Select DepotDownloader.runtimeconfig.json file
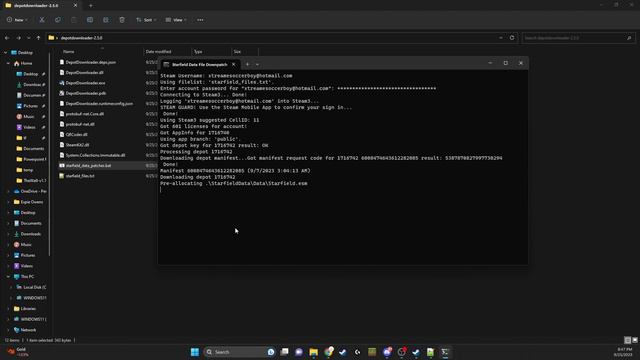640x360 pixels. [99, 104]
